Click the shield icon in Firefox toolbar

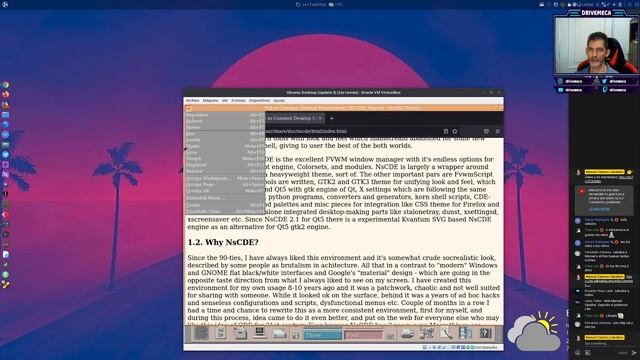pos(486,131)
